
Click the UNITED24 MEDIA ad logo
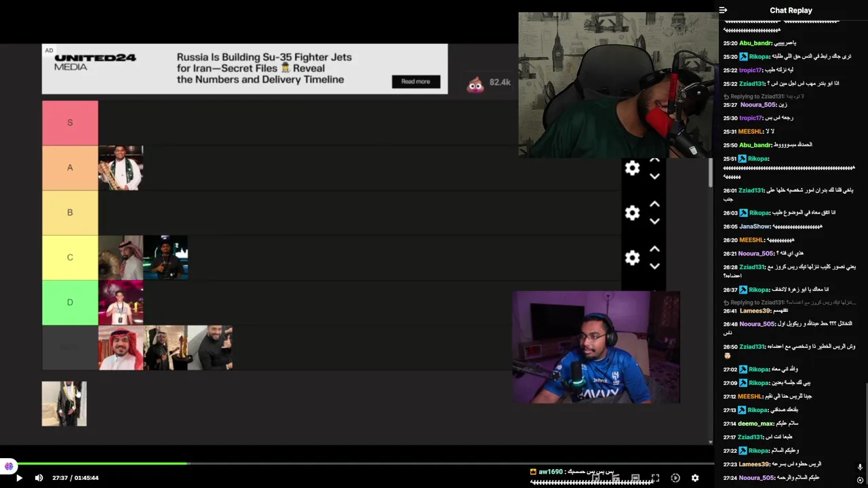point(95,62)
